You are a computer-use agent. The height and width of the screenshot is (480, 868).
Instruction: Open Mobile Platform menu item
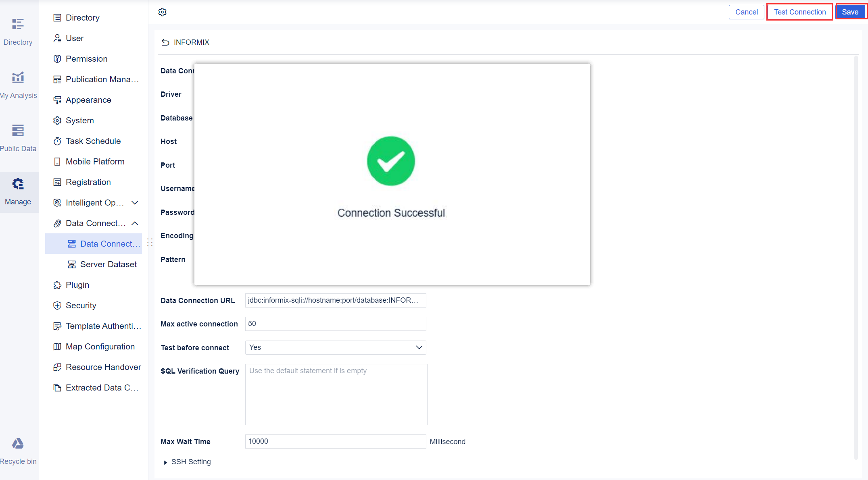coord(94,162)
